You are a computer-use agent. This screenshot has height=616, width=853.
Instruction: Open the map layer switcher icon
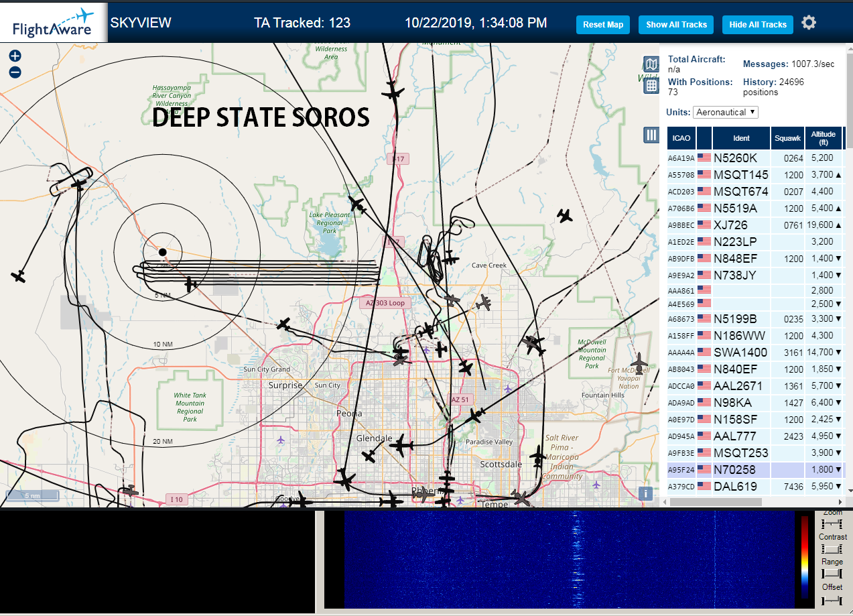pyautogui.click(x=651, y=64)
